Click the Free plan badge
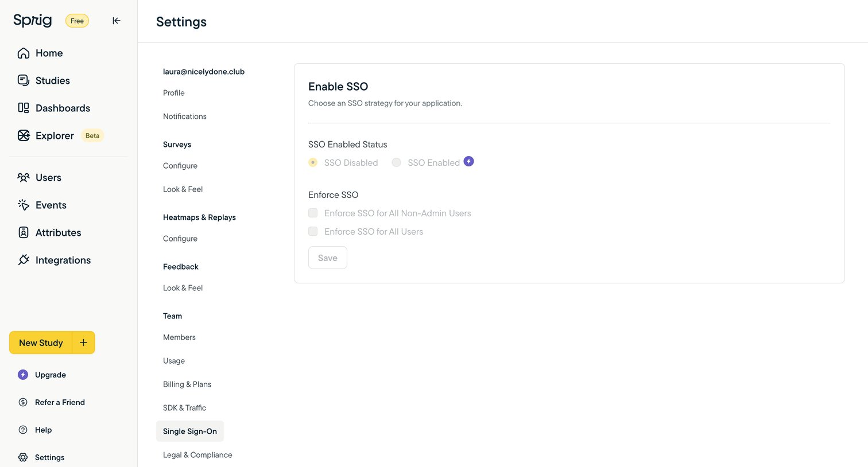Screen dimensions: 868x467 (x=77, y=21)
